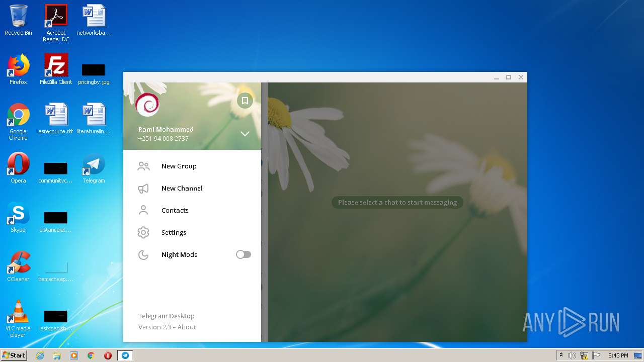Viewport: 644px width, 362px height.
Task: Select the Skype desktop icon
Action: tap(18, 217)
